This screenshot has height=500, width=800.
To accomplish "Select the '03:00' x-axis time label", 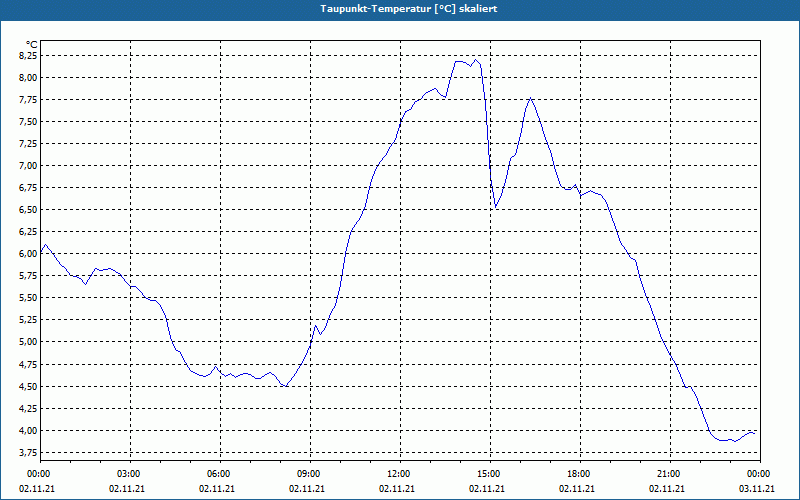I will pos(130,474).
